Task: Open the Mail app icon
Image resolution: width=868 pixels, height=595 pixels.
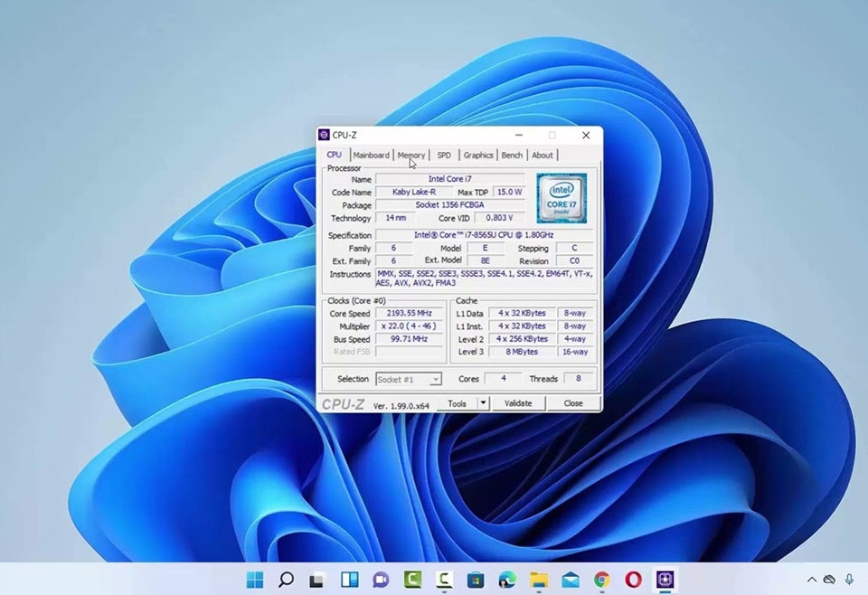Action: click(x=571, y=580)
